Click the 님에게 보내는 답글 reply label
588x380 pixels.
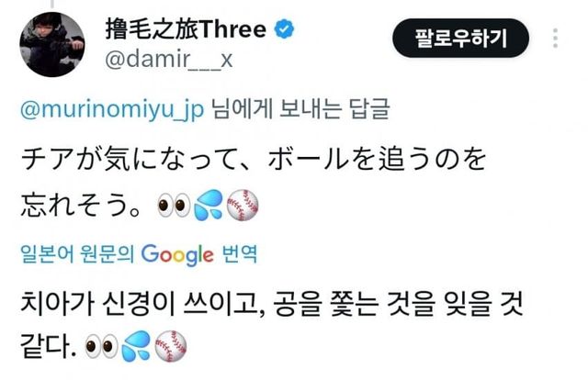tap(300, 109)
